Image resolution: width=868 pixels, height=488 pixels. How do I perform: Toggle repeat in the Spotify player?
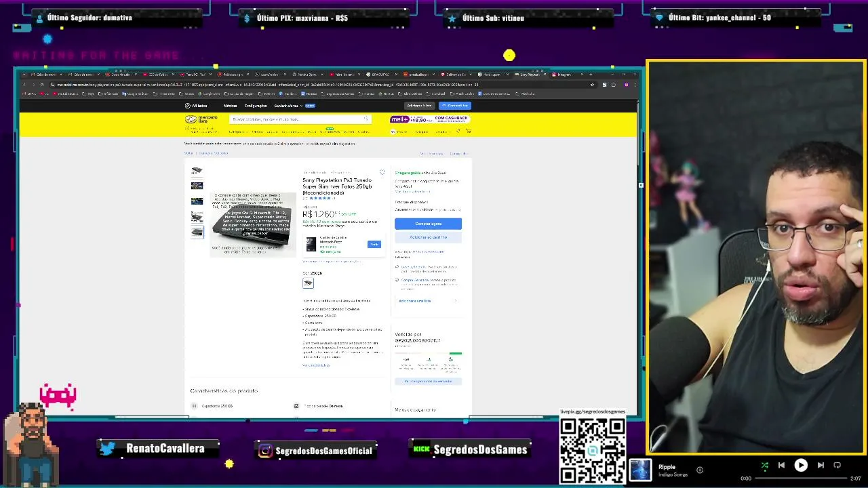tap(837, 466)
